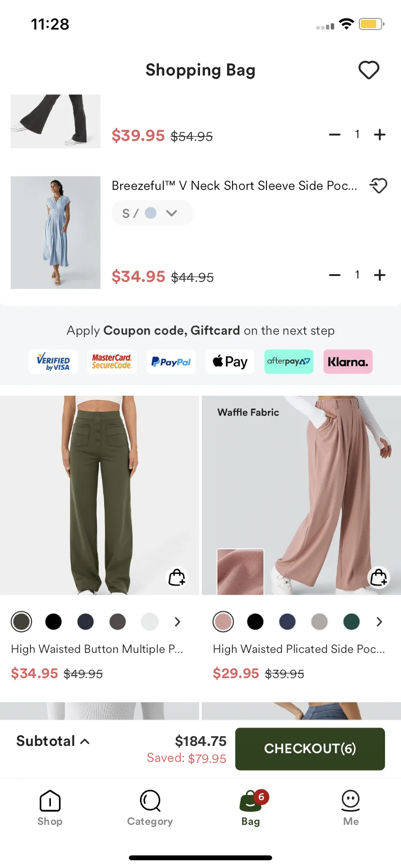Viewport: 401px width, 868px height.
Task: Increase quantity of the $39.95 flare pants
Action: coord(380,135)
